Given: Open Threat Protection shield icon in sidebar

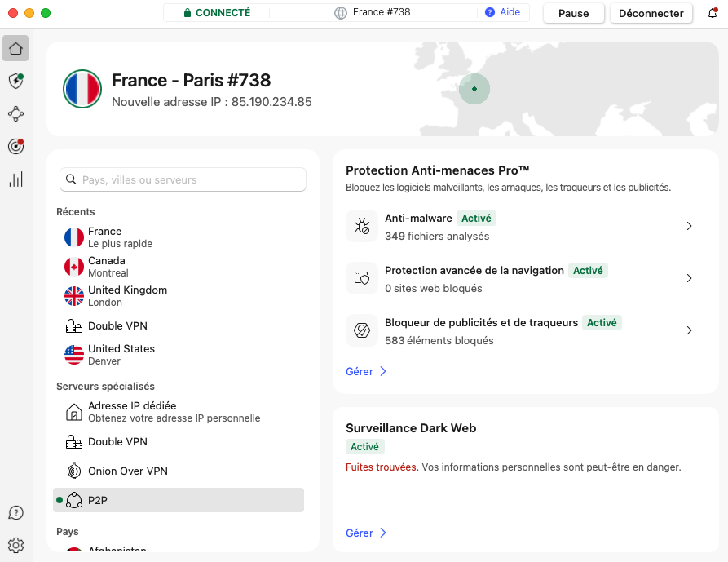Looking at the screenshot, I should (15, 81).
